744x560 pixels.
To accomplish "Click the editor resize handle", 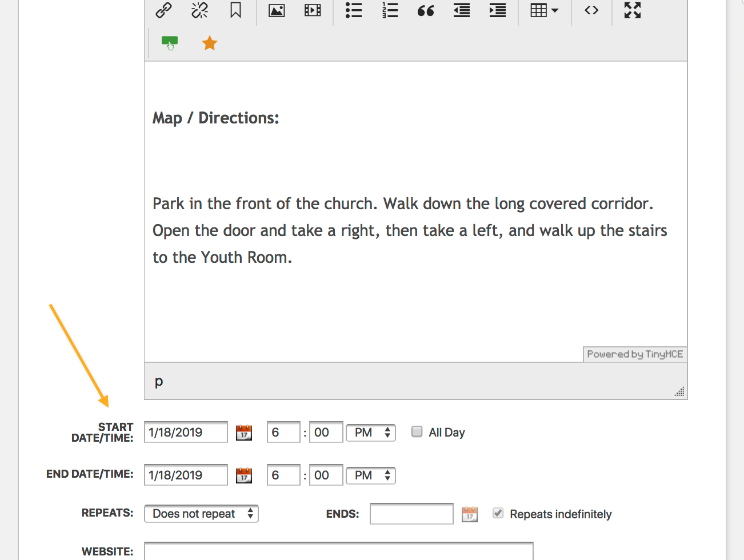I will 679,391.
